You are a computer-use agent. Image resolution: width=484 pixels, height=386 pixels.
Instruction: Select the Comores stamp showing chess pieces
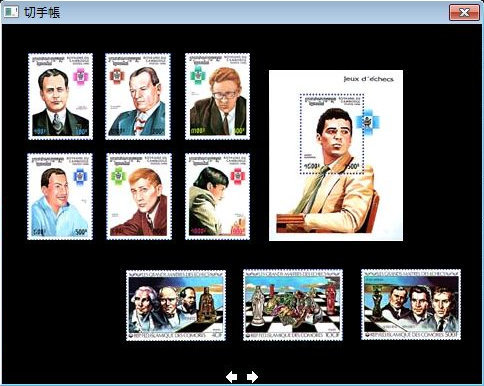click(x=293, y=305)
